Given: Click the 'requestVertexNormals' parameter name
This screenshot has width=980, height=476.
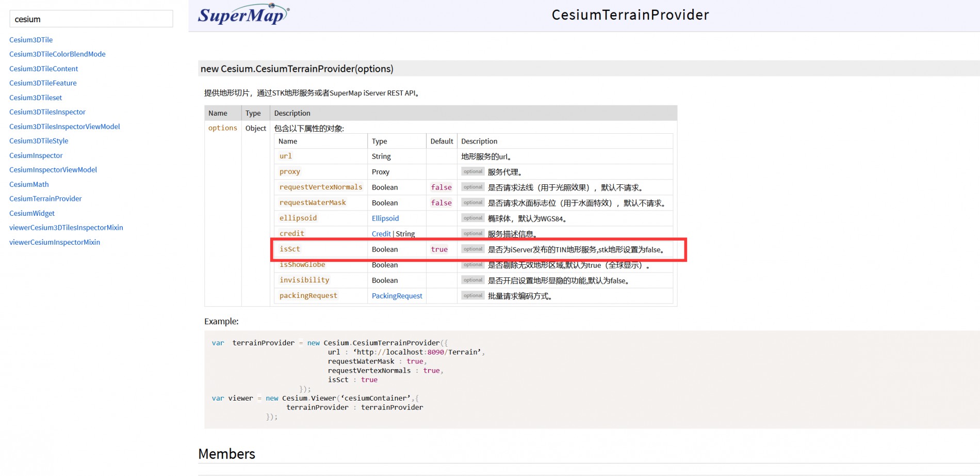Looking at the screenshot, I should pos(321,187).
